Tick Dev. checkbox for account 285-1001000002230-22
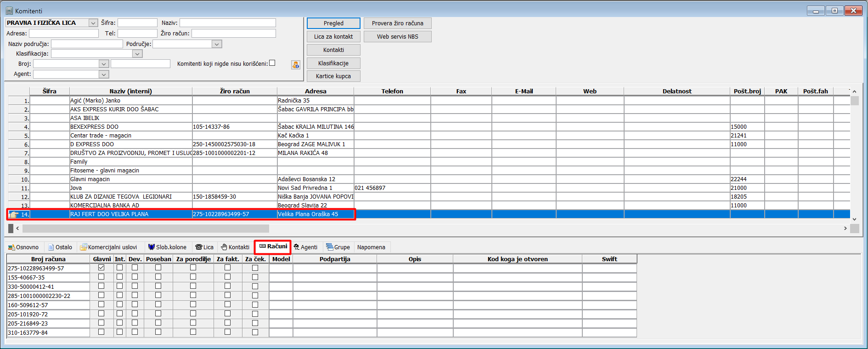 pos(135,295)
